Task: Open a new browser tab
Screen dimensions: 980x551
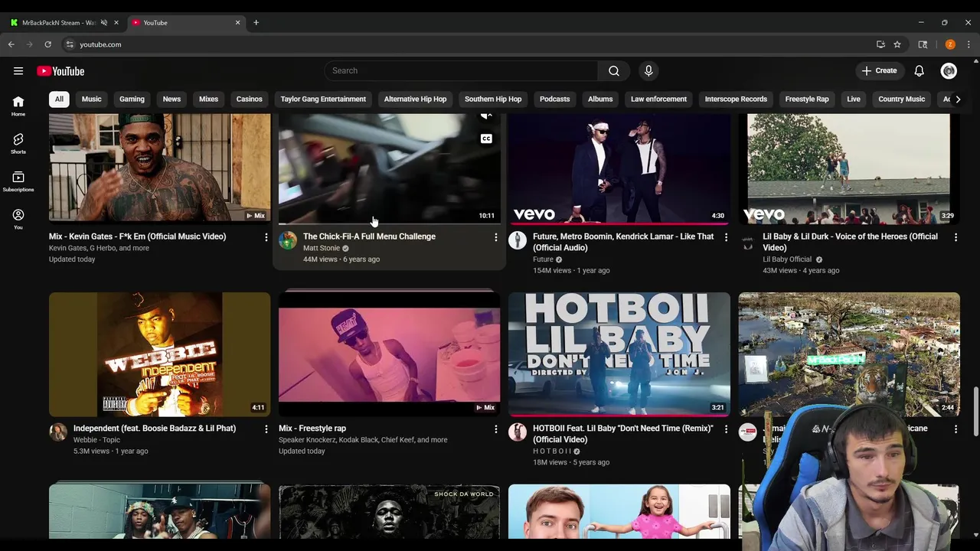Action: point(256,22)
